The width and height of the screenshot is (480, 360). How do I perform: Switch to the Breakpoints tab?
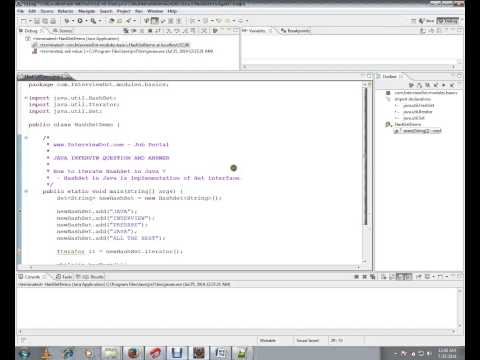pyautogui.click(x=296, y=31)
